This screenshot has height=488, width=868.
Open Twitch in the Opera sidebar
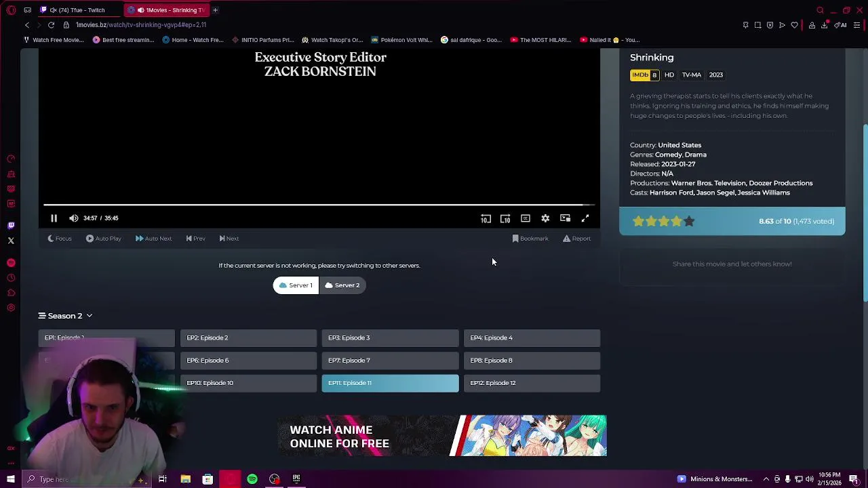coord(11,226)
